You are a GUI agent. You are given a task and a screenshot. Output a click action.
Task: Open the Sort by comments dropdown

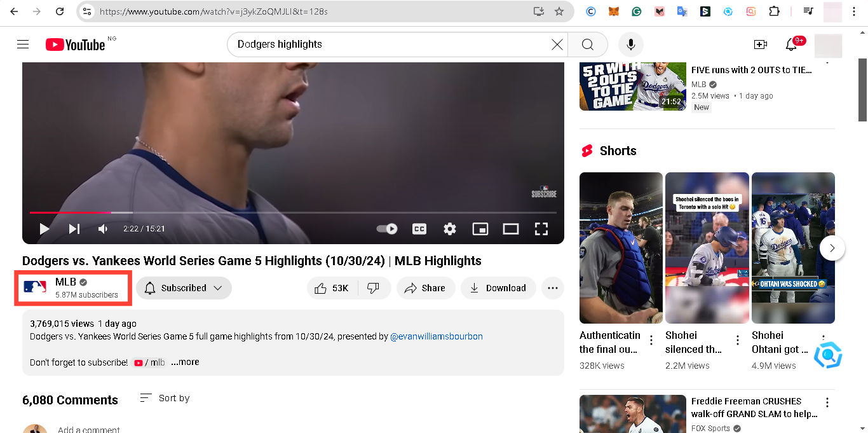tap(165, 398)
